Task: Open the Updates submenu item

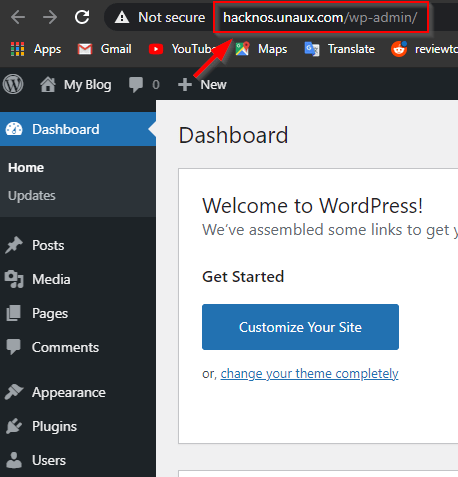Action: 32,196
